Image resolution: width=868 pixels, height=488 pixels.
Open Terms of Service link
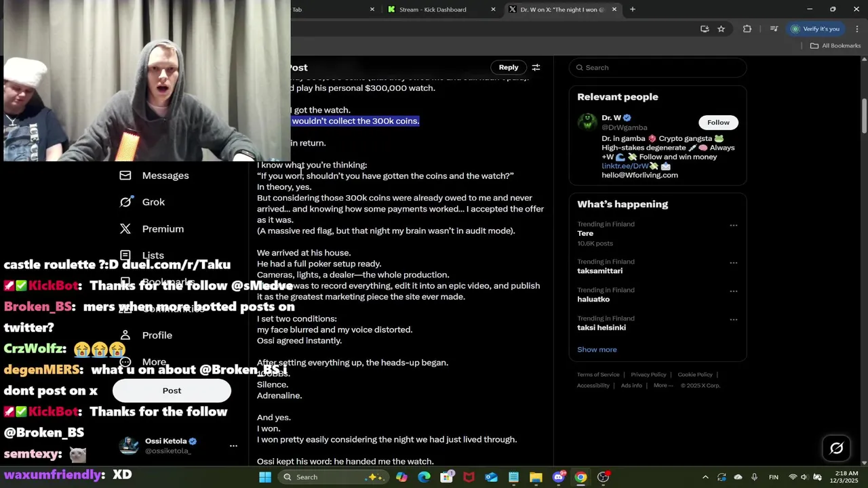pyautogui.click(x=598, y=375)
